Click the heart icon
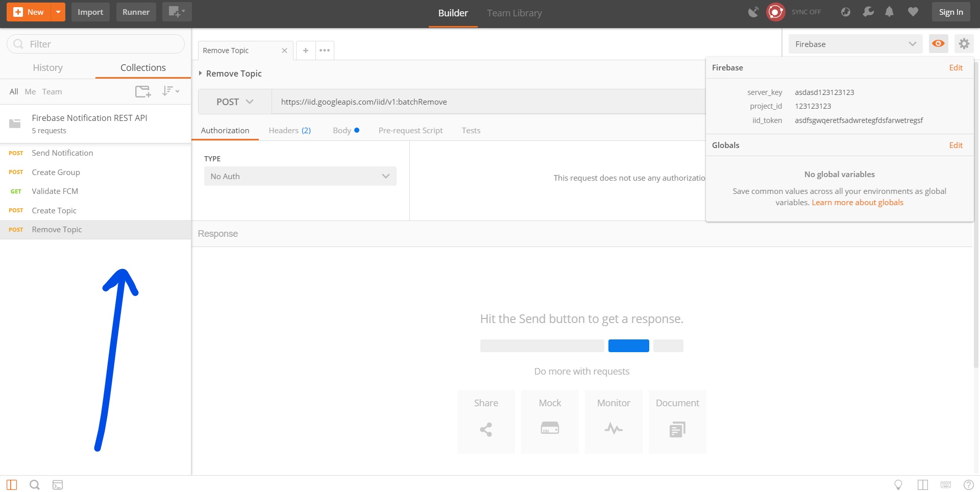Image resolution: width=980 pixels, height=492 pixels. click(x=913, y=12)
